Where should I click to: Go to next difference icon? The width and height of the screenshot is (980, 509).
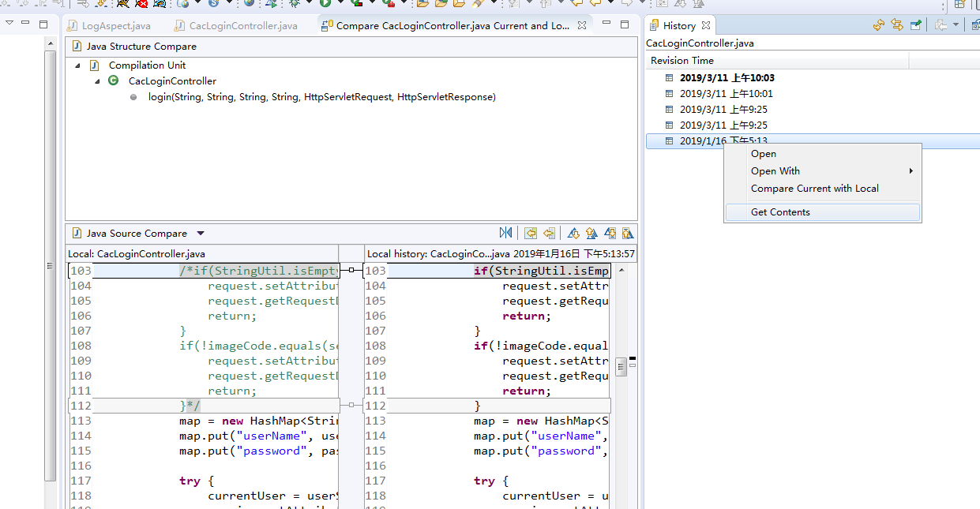(x=574, y=233)
